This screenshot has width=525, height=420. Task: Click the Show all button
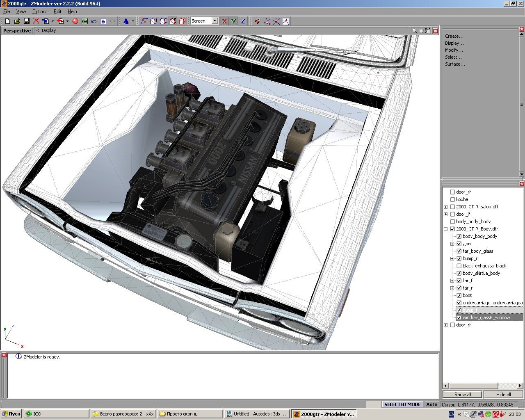click(x=462, y=394)
